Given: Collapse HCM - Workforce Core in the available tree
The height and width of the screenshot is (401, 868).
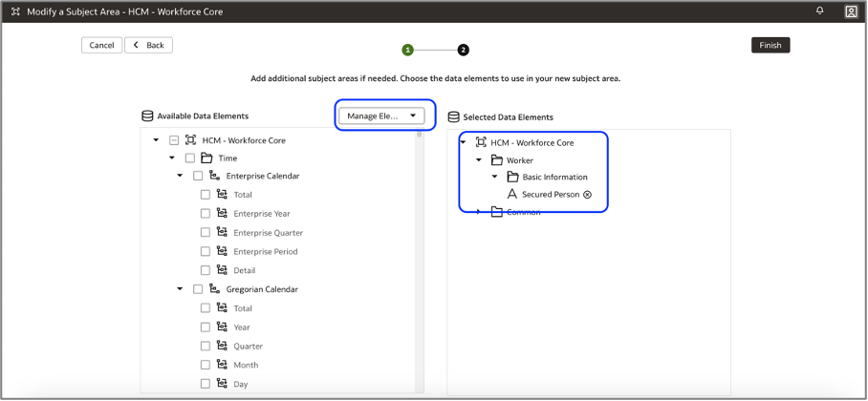Looking at the screenshot, I should point(156,140).
